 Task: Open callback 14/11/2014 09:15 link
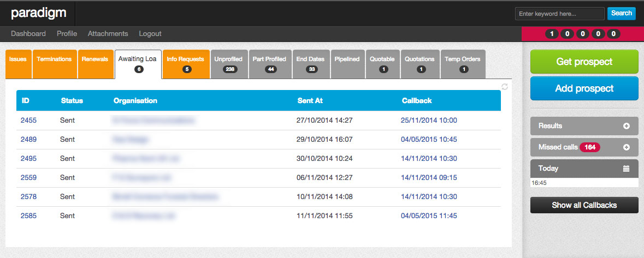coord(429,177)
